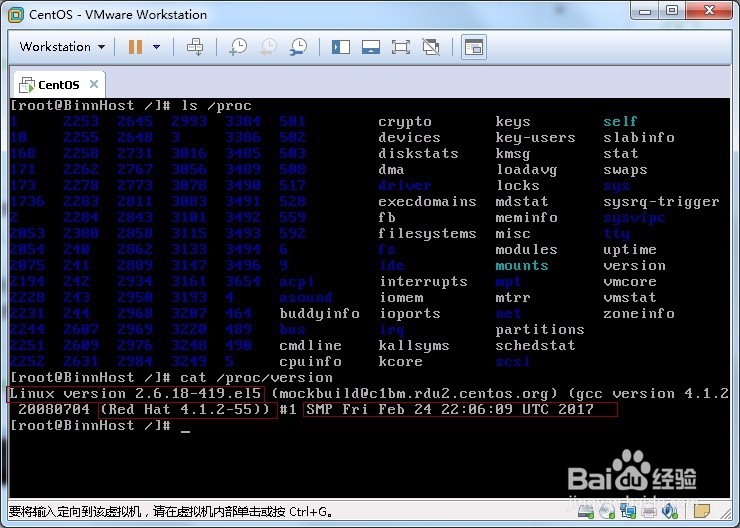
Task: Expand the power options arrow beside pause
Action: 157,47
